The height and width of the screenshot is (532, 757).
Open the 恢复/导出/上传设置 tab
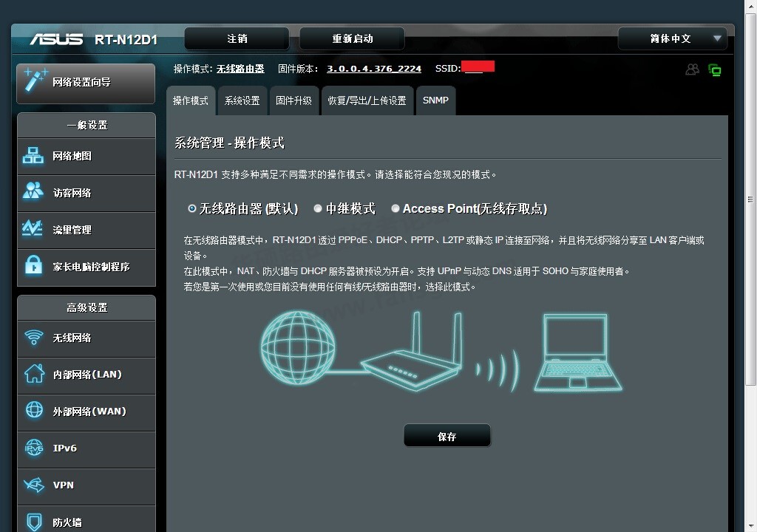(367, 100)
